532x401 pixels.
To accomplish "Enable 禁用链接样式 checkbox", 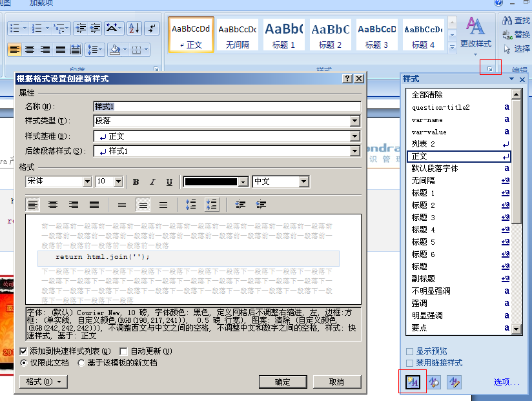I will coord(410,364).
